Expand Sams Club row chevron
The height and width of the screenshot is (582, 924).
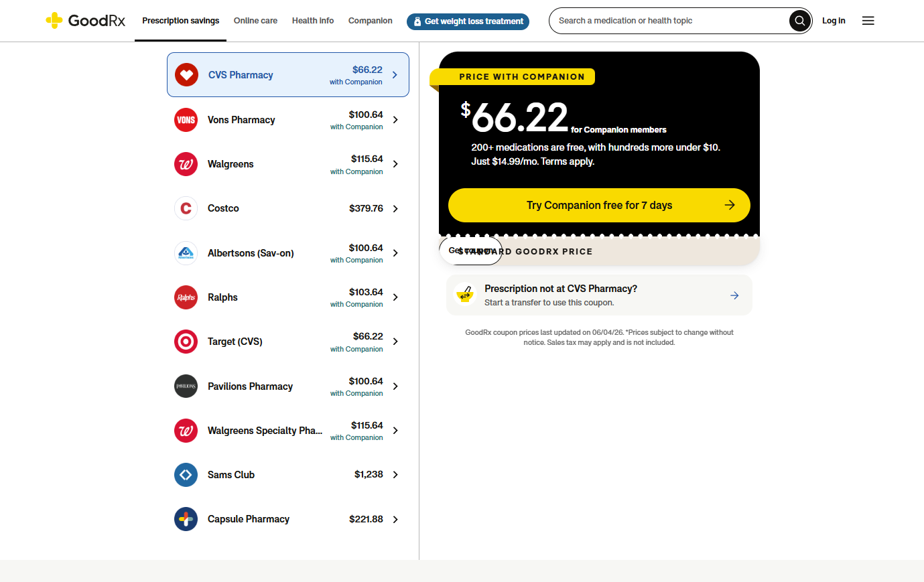(x=395, y=475)
